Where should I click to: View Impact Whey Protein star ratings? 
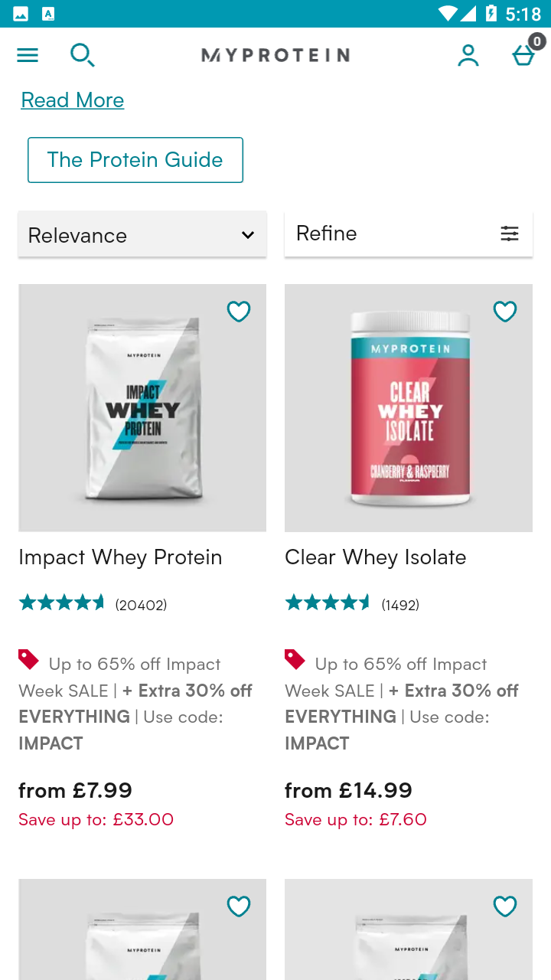click(62, 603)
